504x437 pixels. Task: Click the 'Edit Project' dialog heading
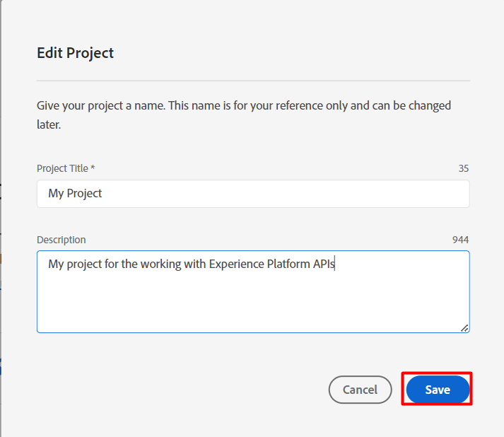point(75,53)
